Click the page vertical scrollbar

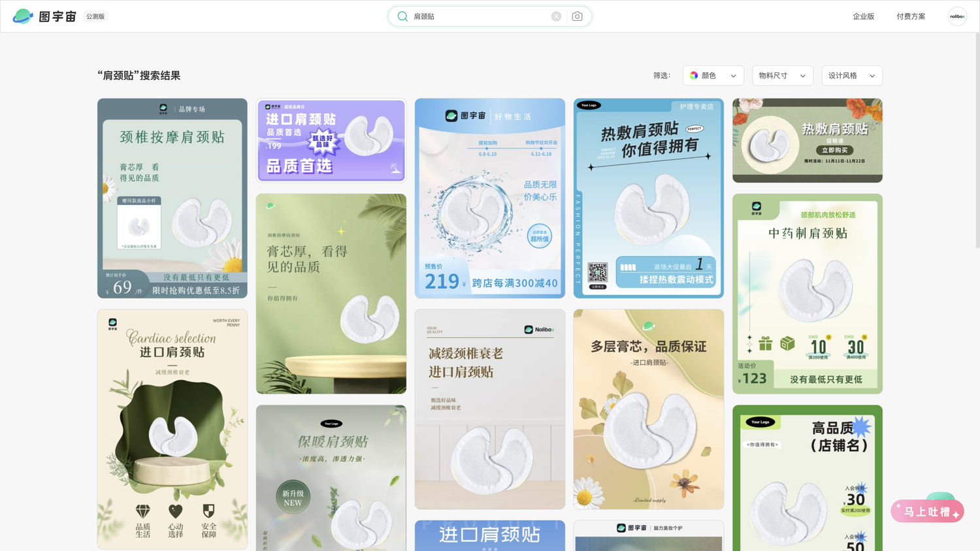[x=977, y=140]
